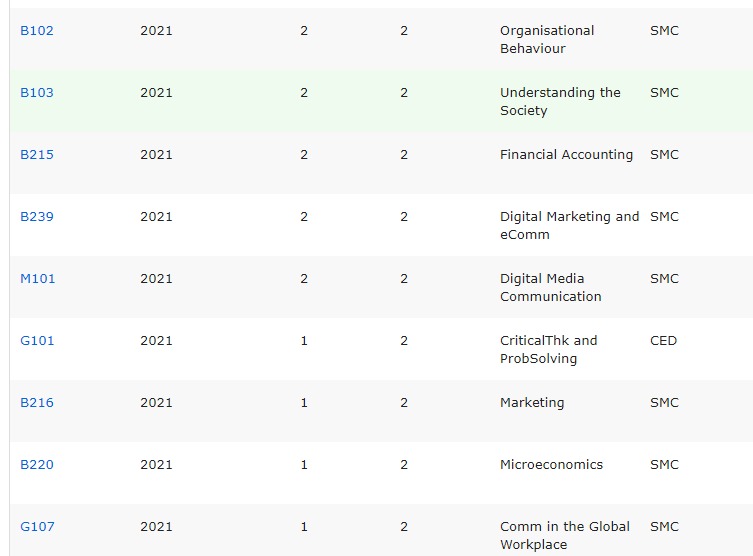
Task: Click the B216 course code link
Action: point(37,403)
